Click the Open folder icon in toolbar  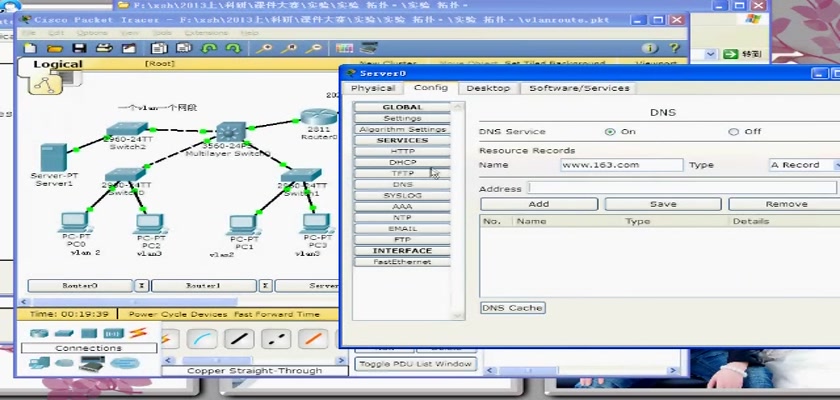(55, 48)
